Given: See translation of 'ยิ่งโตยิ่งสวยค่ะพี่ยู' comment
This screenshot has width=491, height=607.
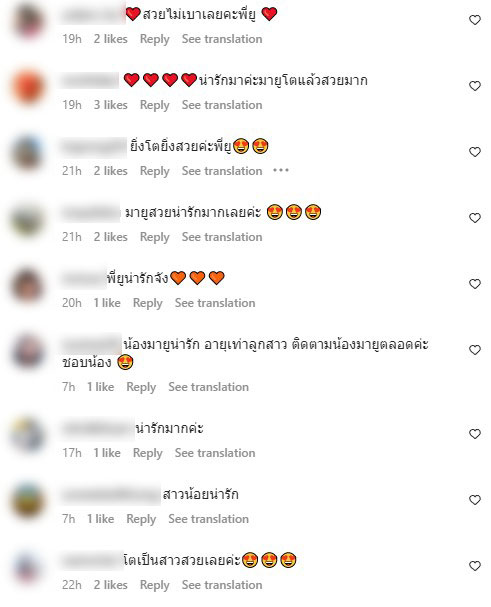Looking at the screenshot, I should pyautogui.click(x=222, y=171).
